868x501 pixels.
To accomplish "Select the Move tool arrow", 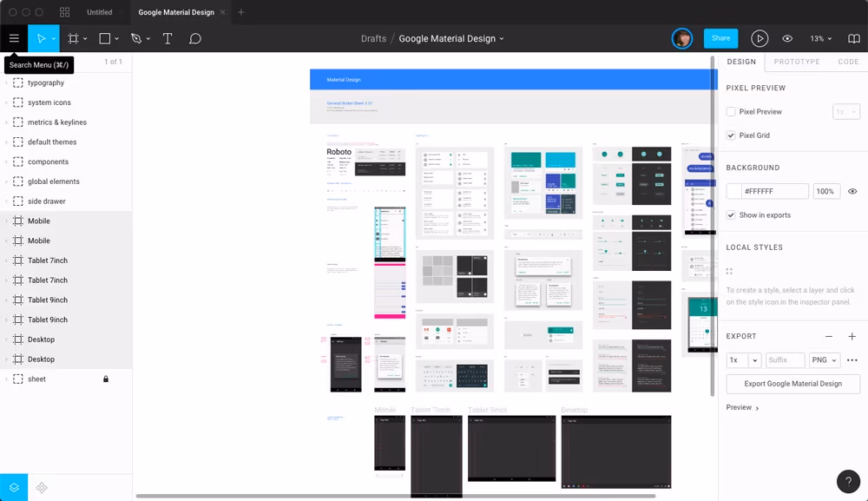I will click(x=41, y=39).
